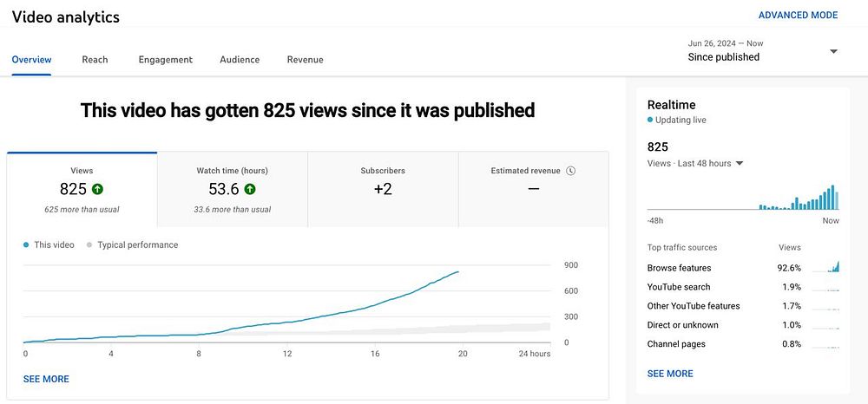Click the blue 'This video' legend dot

coord(26,244)
